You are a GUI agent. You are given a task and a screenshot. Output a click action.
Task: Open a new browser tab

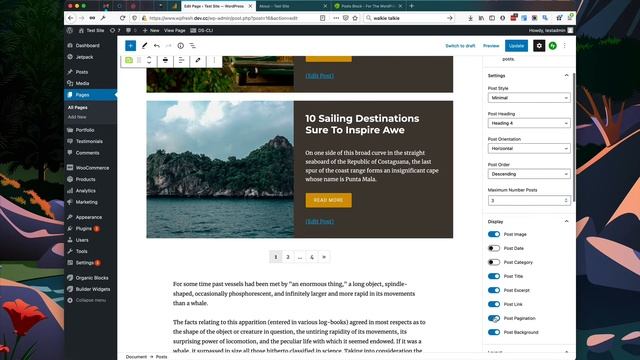[411, 6]
